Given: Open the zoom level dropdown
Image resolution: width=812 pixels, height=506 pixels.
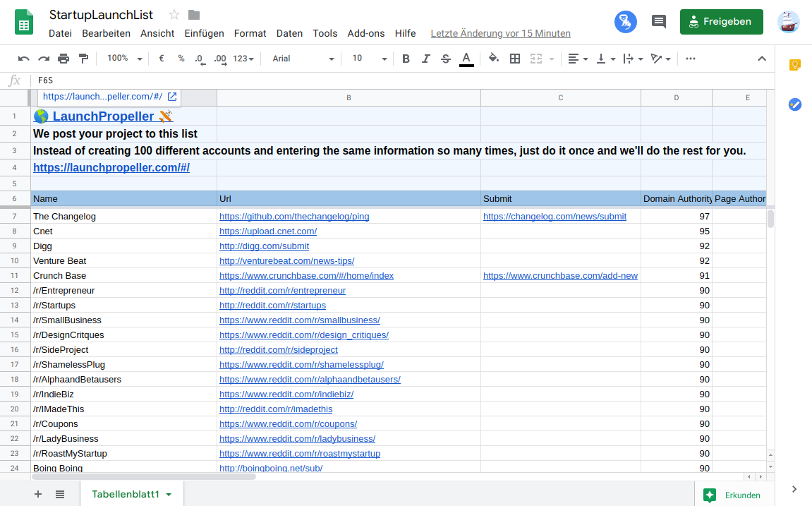Looking at the screenshot, I should [122, 59].
